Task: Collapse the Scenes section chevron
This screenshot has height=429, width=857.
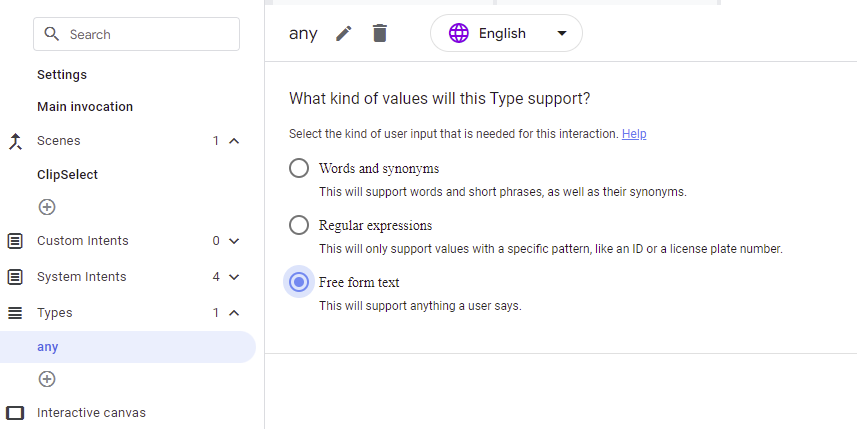Action: click(x=234, y=141)
